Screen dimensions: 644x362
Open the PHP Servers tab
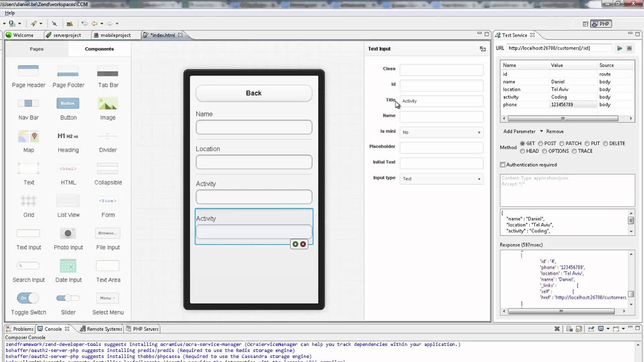point(142,329)
